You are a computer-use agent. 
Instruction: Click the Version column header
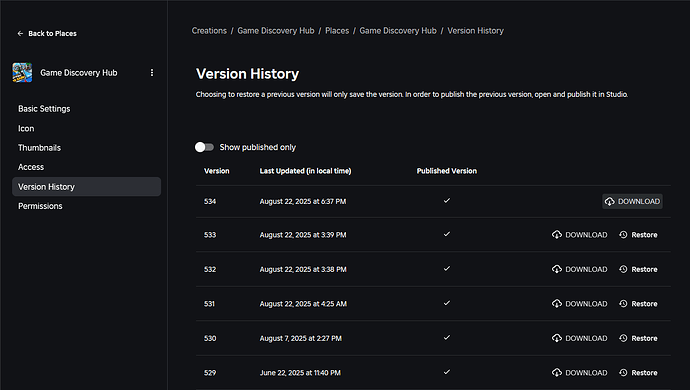(x=217, y=171)
